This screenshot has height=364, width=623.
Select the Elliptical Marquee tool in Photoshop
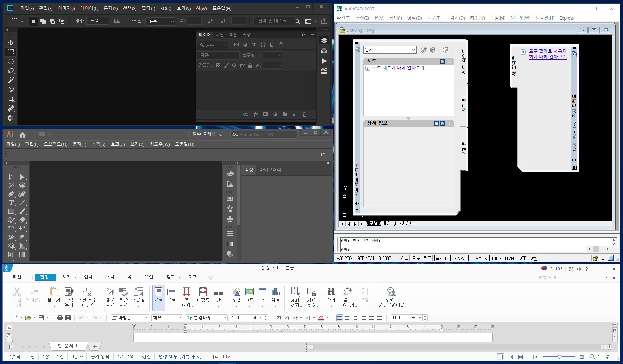(x=11, y=61)
